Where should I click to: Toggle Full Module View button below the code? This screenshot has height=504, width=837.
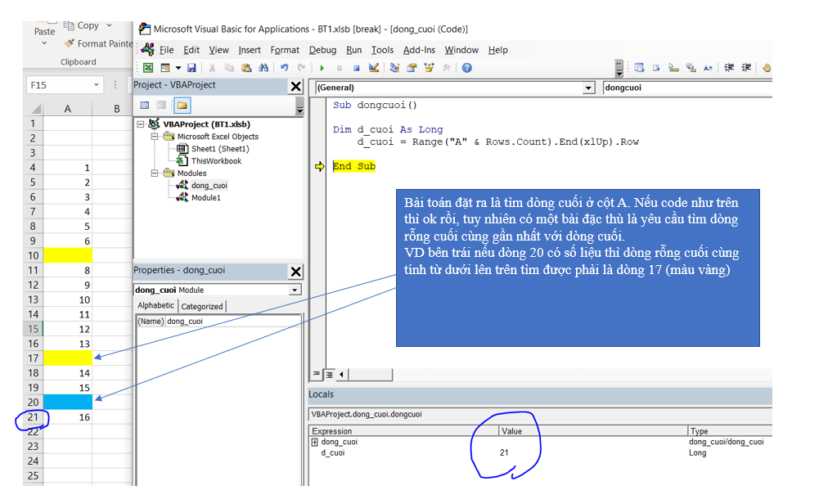(x=330, y=374)
